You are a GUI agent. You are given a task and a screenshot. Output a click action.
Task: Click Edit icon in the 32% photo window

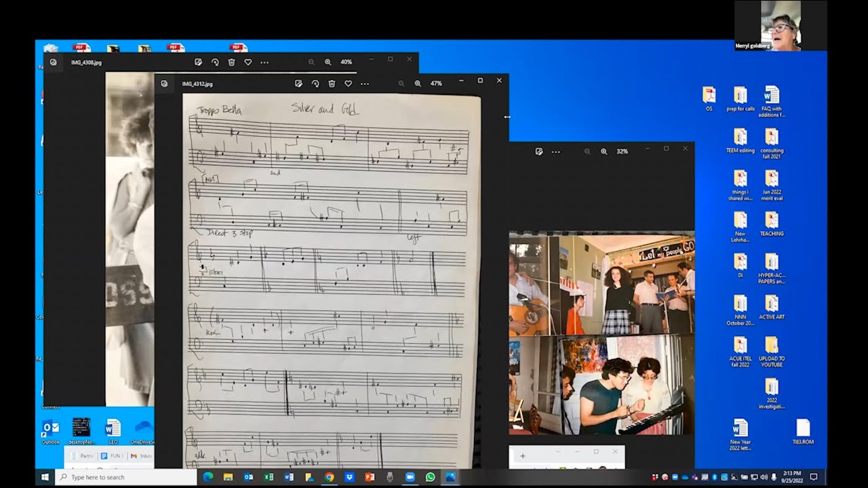point(539,151)
